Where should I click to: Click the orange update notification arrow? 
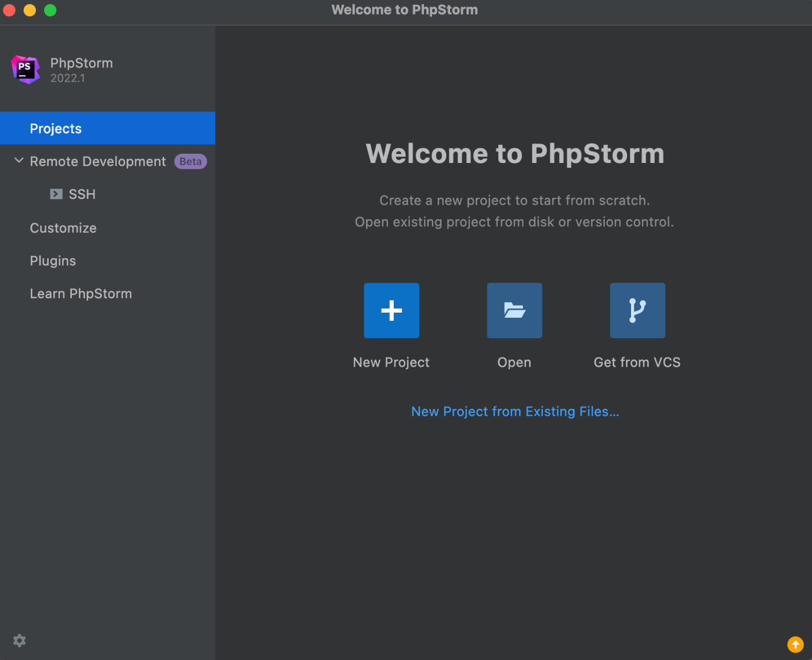point(795,644)
